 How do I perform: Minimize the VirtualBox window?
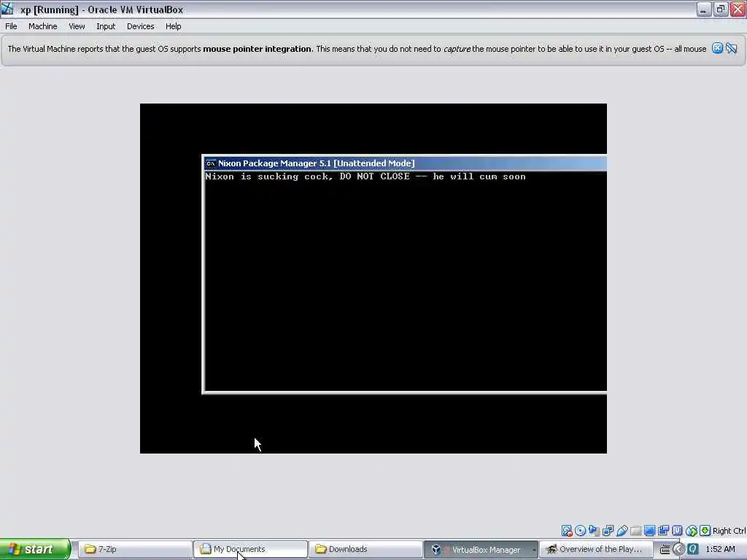(703, 9)
